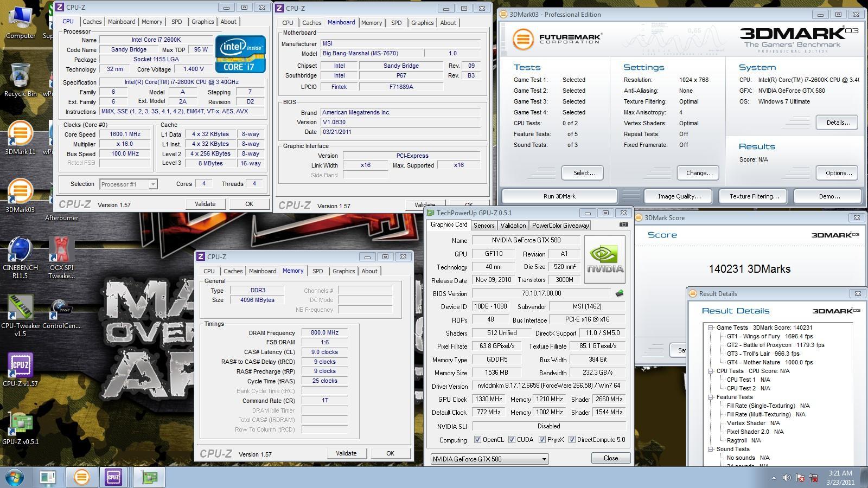Open the volume speaker tray icon
Viewport: 868px width, 488px height.
click(x=787, y=478)
